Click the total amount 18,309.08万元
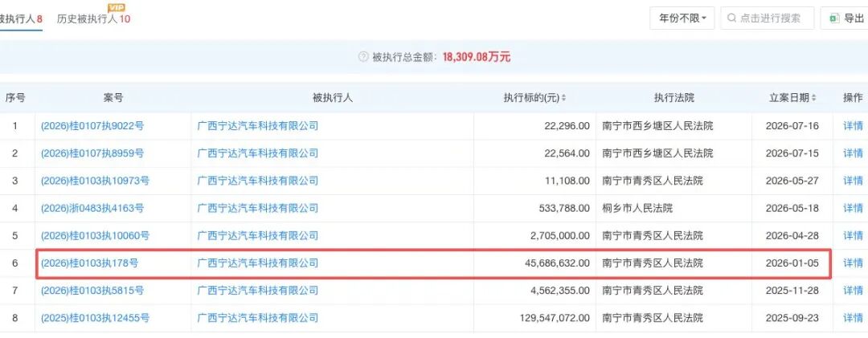 477,57
